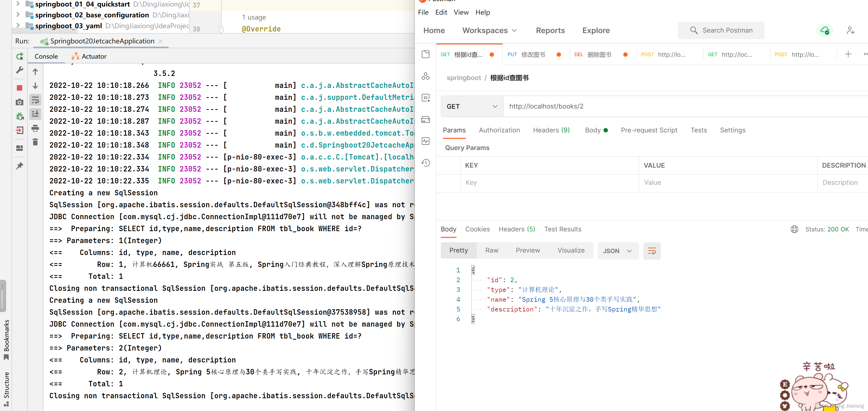Image resolution: width=868 pixels, height=411 pixels.
Task: Select DEL 删除图书 request tab
Action: point(601,55)
